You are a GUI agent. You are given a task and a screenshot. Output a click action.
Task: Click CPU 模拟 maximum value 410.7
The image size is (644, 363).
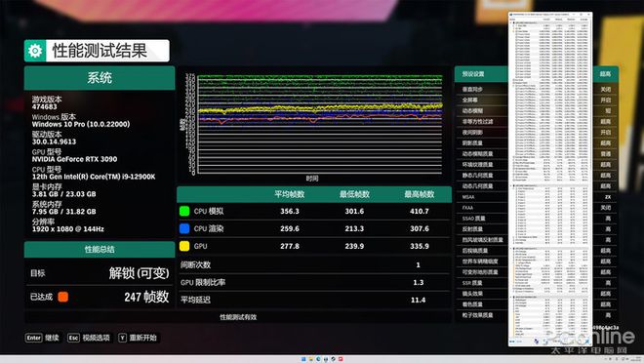(x=420, y=211)
